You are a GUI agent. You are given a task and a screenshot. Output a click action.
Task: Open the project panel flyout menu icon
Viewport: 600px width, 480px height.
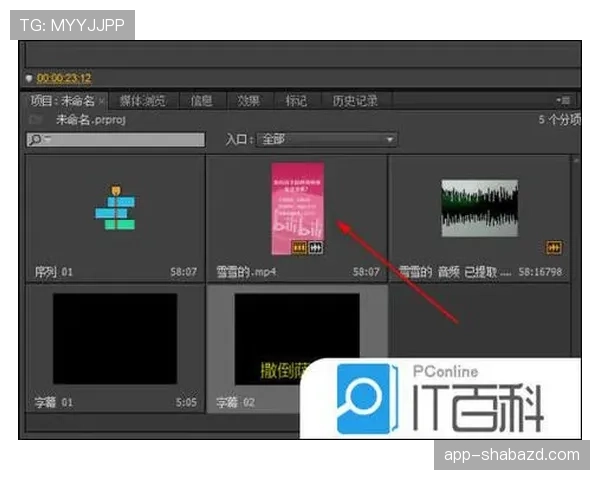click(563, 101)
